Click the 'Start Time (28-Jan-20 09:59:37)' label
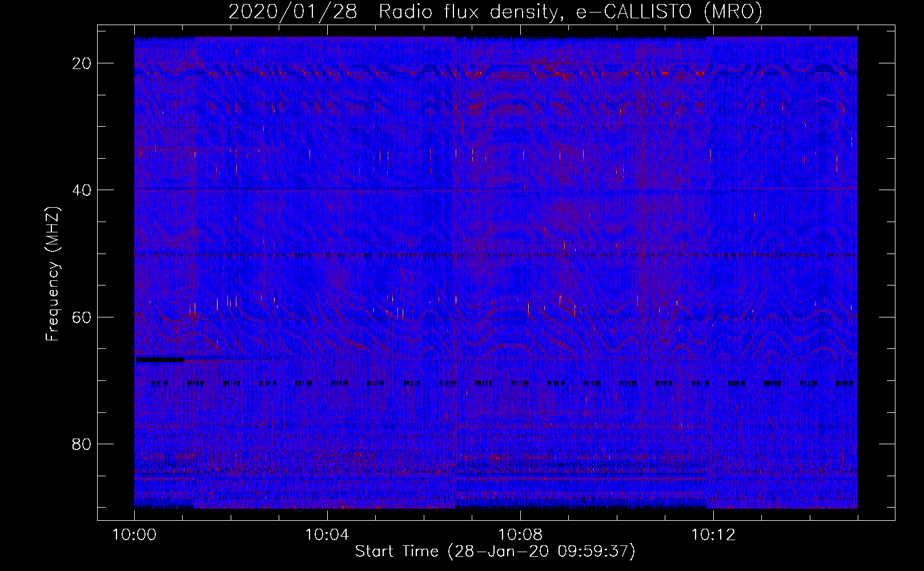 point(495,552)
